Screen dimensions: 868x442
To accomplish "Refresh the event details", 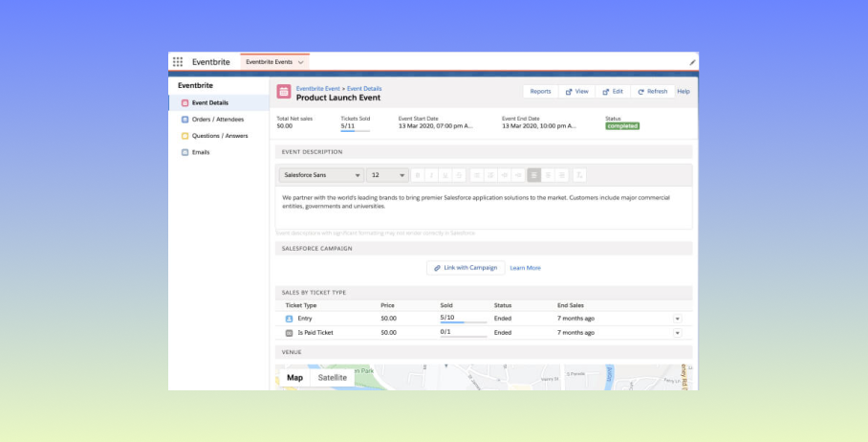I will click(x=653, y=92).
